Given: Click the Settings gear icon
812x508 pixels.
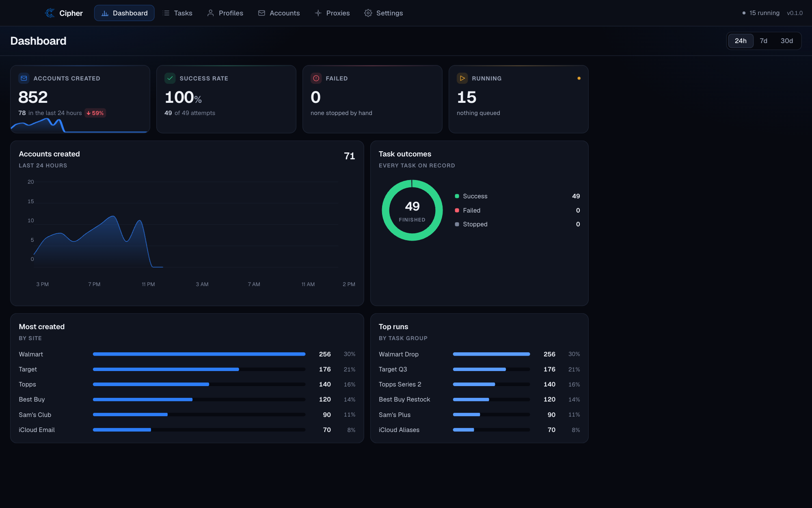Looking at the screenshot, I should 368,13.
